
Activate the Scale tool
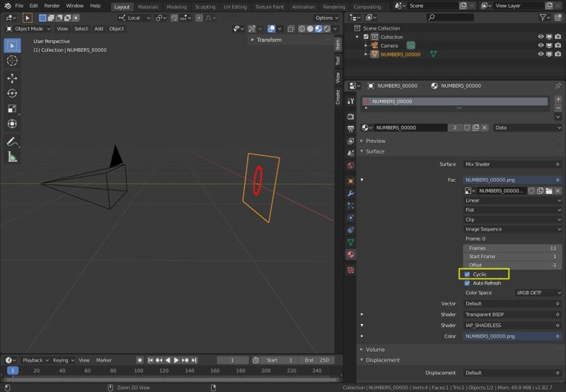pyautogui.click(x=12, y=109)
